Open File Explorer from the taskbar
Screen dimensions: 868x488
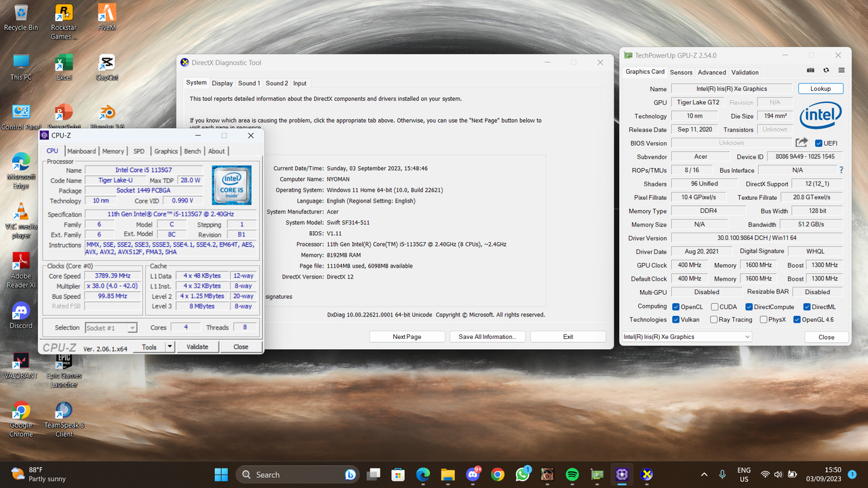448,474
